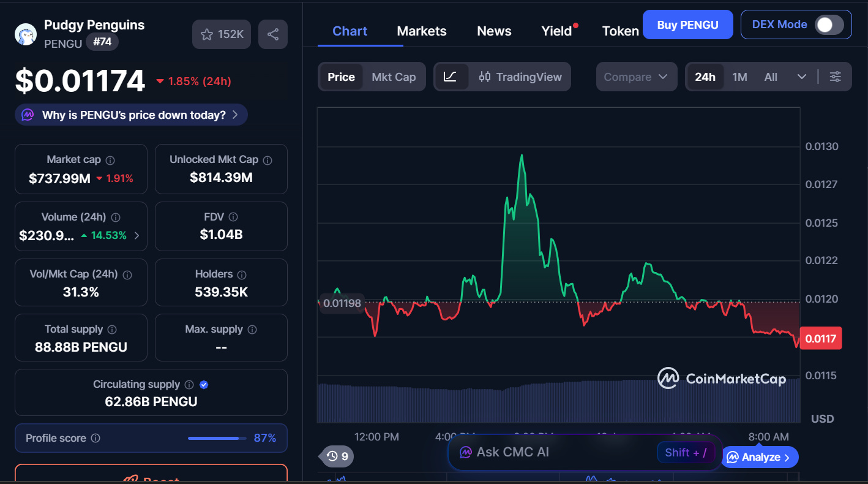Click the verified badge beside Circulating supply
The image size is (868, 484).
pyautogui.click(x=203, y=384)
